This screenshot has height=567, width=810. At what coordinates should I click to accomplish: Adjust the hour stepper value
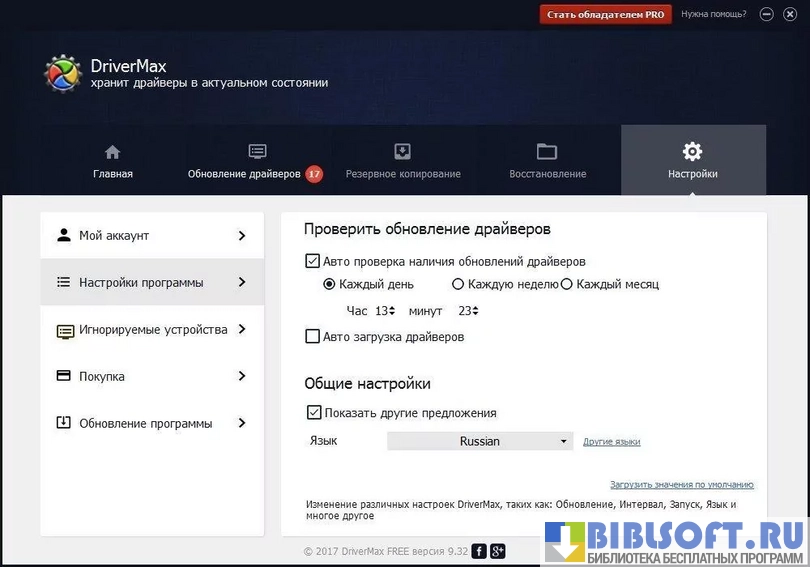tap(394, 311)
